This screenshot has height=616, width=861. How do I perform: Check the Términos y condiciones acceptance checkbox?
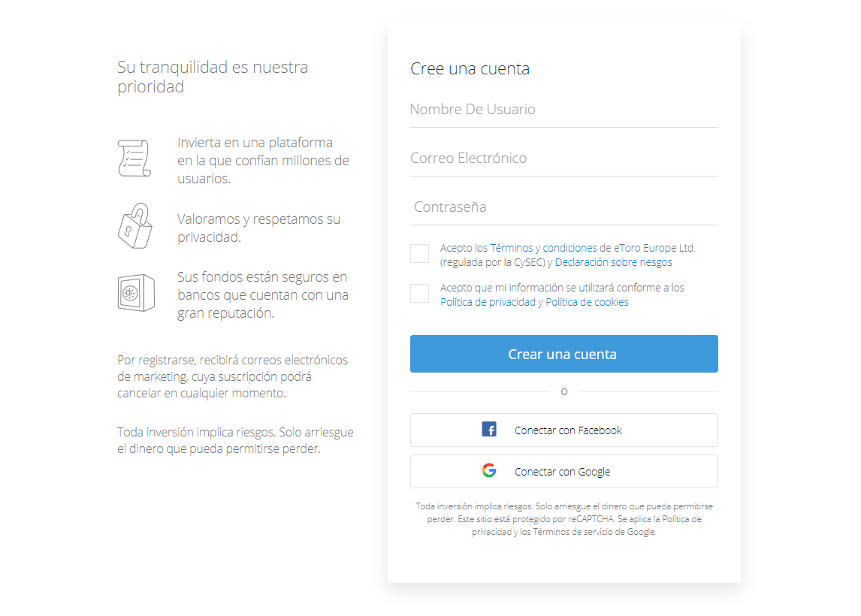tap(419, 254)
